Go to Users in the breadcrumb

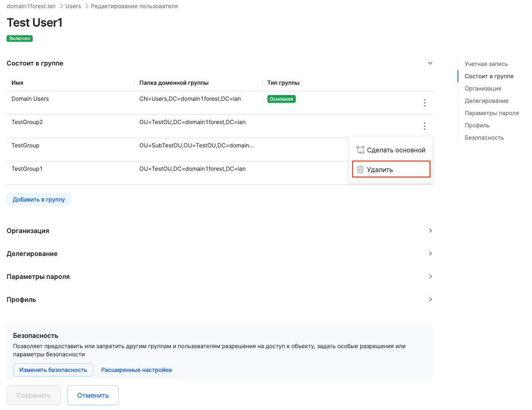pos(73,6)
